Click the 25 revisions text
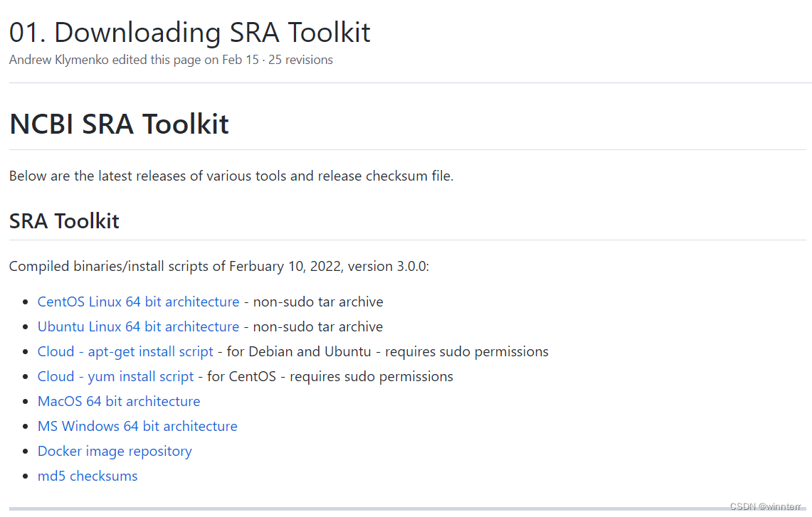This screenshot has width=812, height=517. [300, 60]
